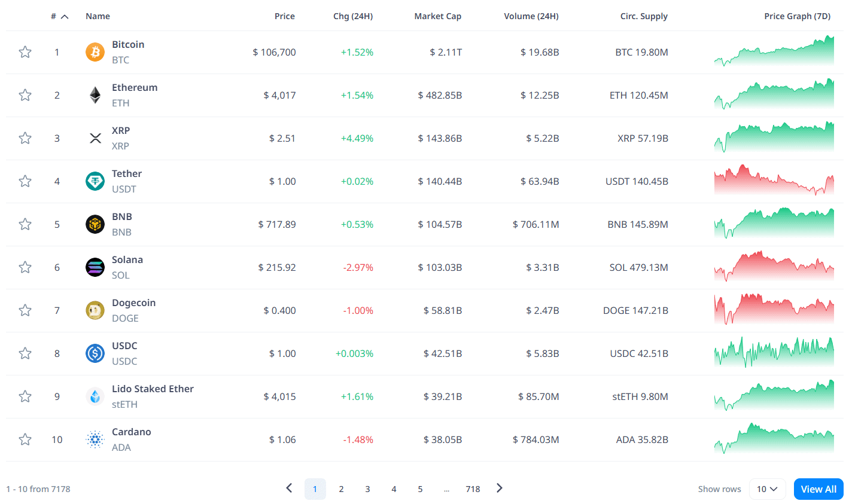Screen dimensions: 849x504
Task: Click the XRP logo icon
Action: [x=95, y=138]
